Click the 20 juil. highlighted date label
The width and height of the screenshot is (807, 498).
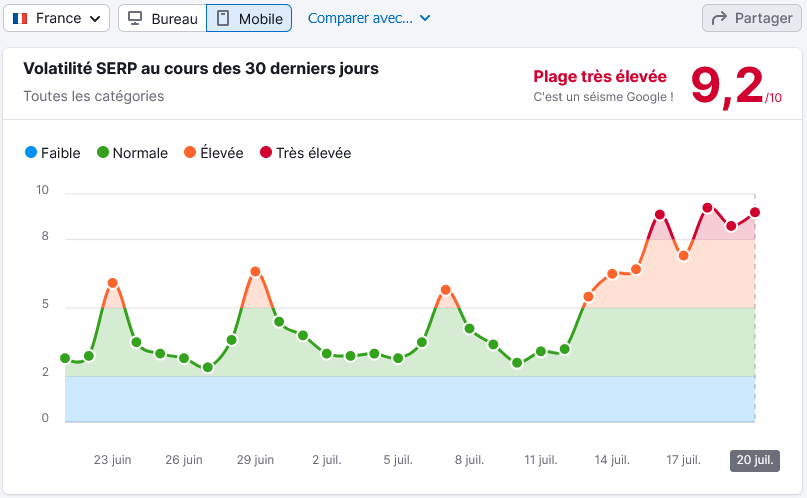(x=755, y=460)
